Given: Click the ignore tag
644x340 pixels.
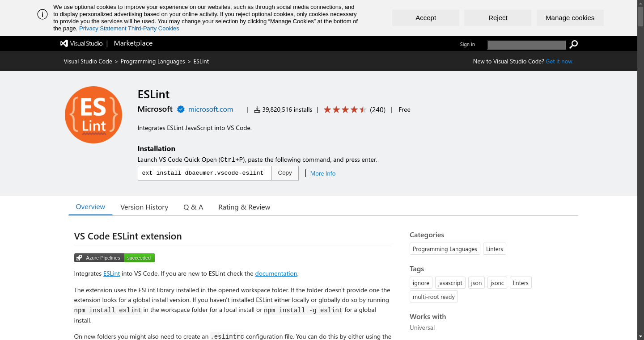Looking at the screenshot, I should pyautogui.click(x=421, y=283).
